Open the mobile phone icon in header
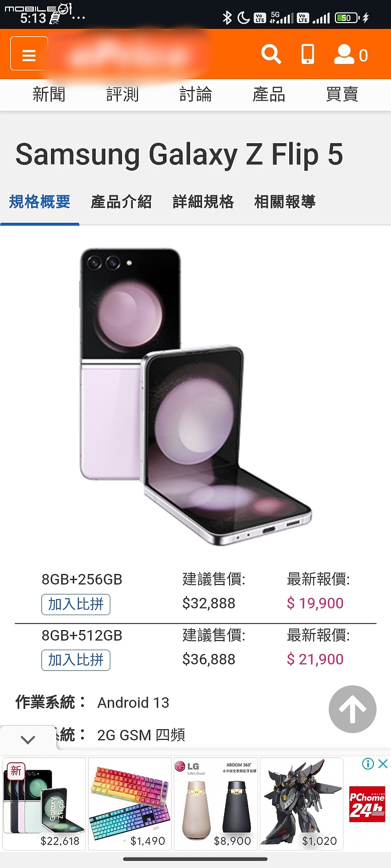Image resolution: width=391 pixels, height=868 pixels. [307, 54]
